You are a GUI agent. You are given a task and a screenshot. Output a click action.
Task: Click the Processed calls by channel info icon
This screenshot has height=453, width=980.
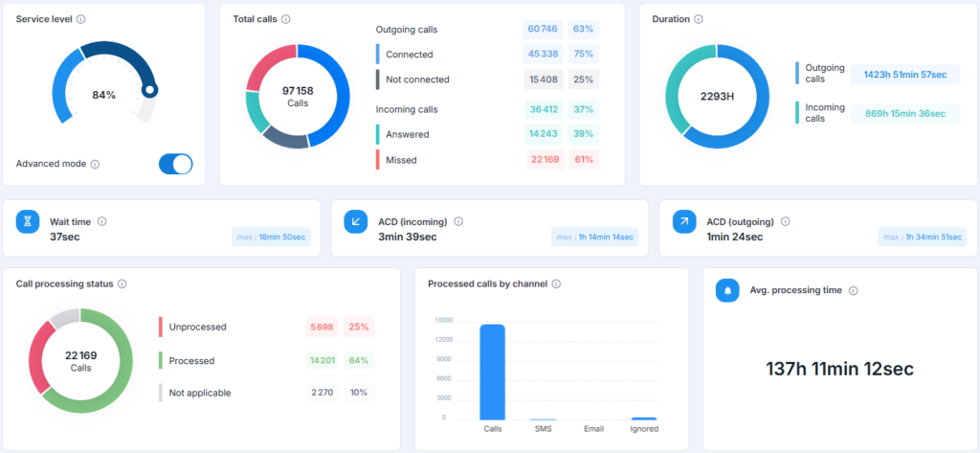point(556,284)
